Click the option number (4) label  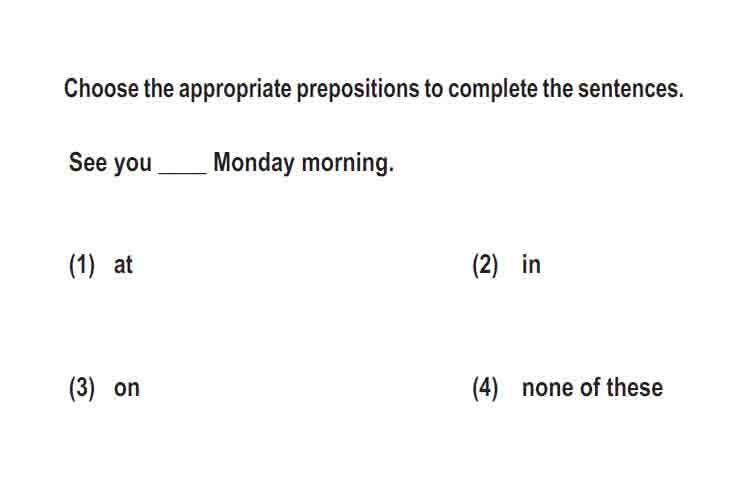(485, 388)
